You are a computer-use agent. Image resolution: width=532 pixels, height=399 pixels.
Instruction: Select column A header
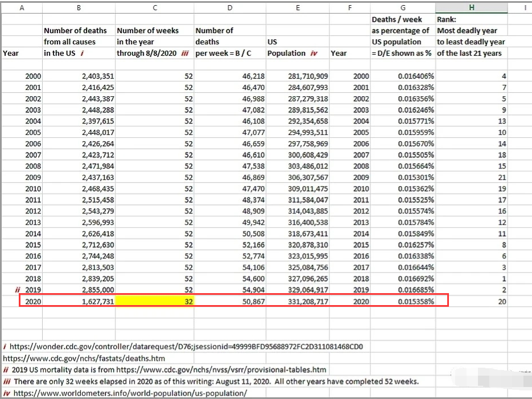[22, 7]
